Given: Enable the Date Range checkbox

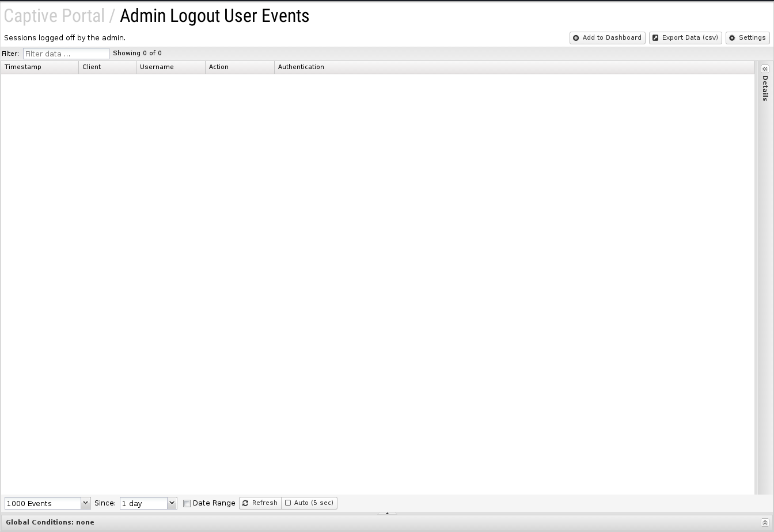Looking at the screenshot, I should click(x=187, y=503).
